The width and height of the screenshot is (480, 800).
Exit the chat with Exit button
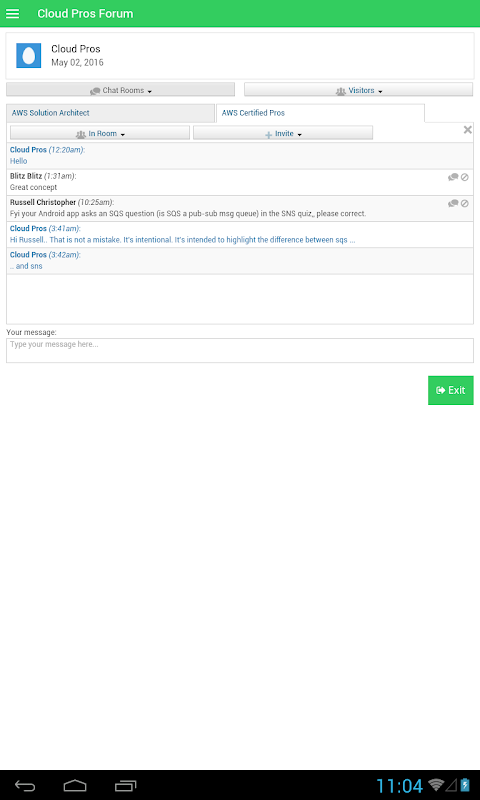(x=450, y=390)
